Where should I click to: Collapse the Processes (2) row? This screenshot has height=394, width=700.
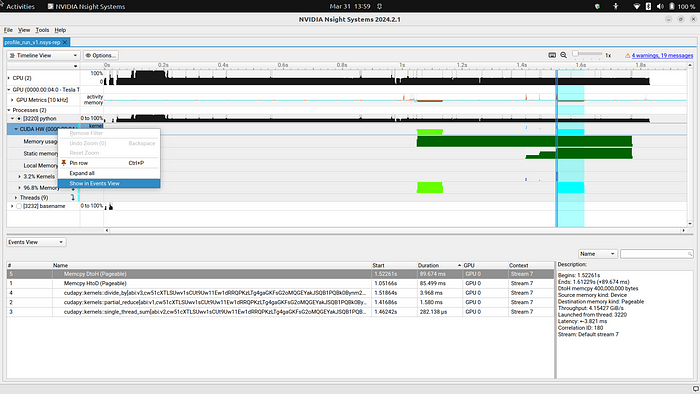pos(8,110)
